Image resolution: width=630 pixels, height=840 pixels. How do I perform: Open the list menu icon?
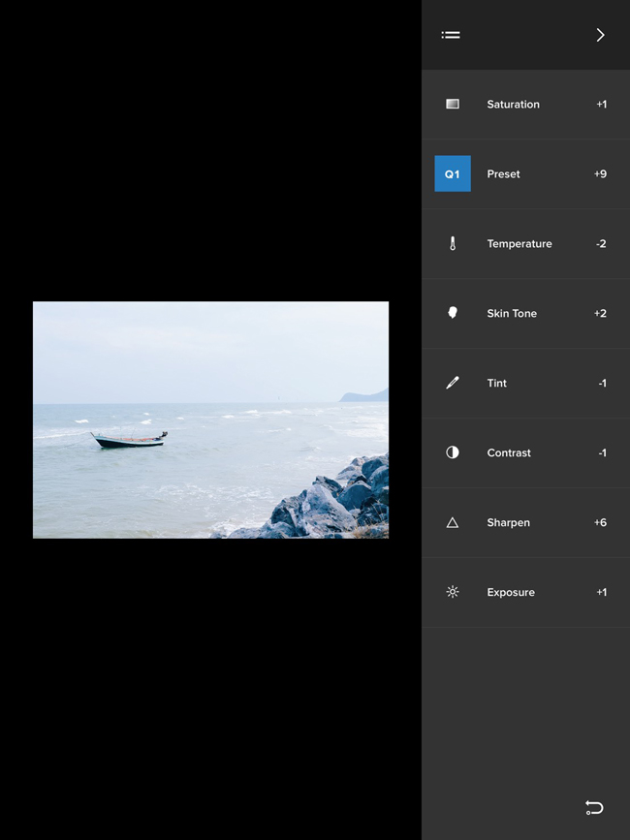(451, 35)
